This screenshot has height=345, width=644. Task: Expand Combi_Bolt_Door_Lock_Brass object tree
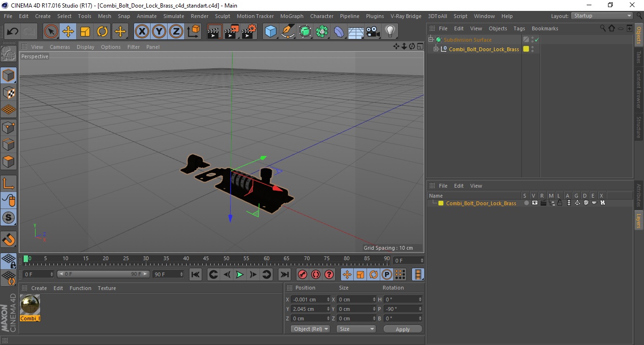(x=436, y=49)
